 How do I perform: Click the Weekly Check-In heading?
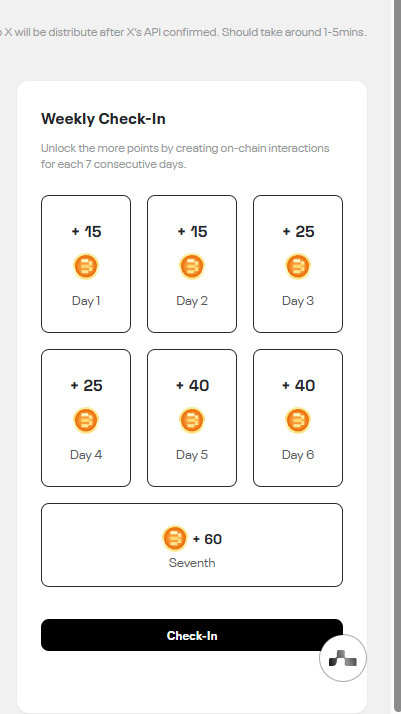103,119
